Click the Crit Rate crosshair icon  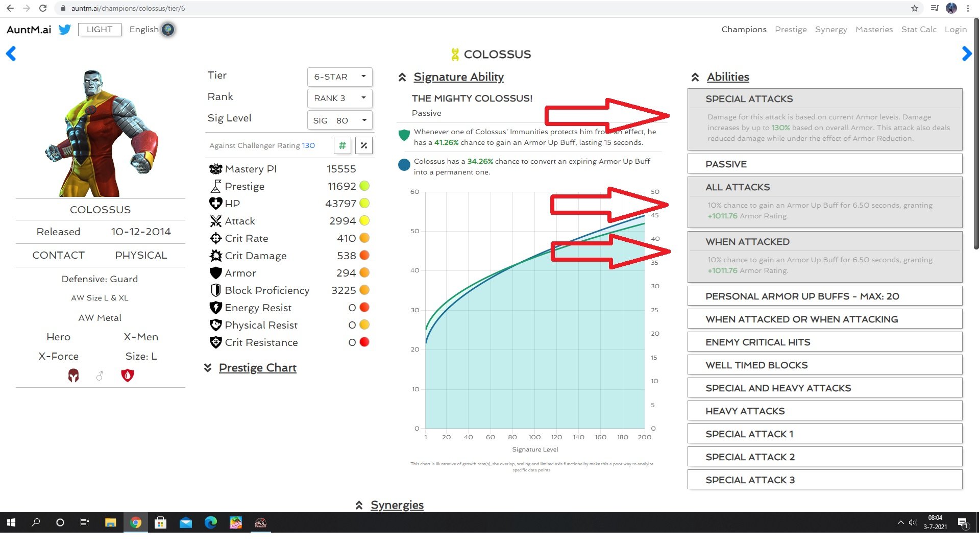click(x=216, y=238)
